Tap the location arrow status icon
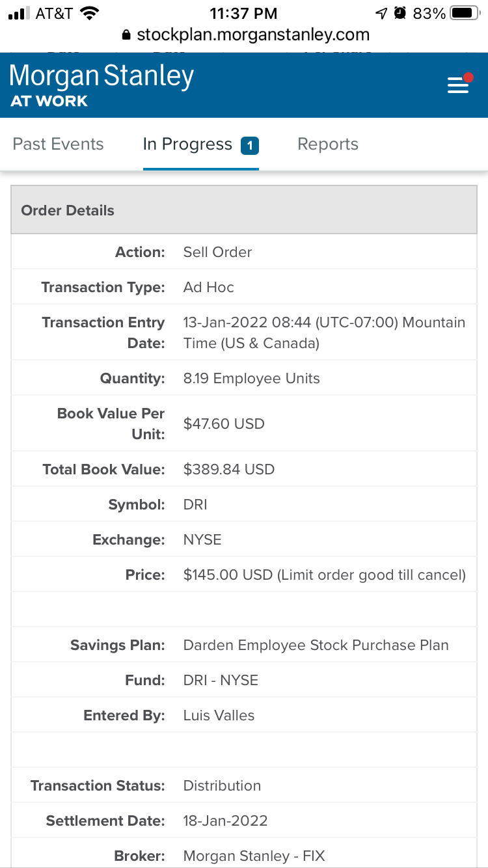The image size is (488, 868). 381,13
